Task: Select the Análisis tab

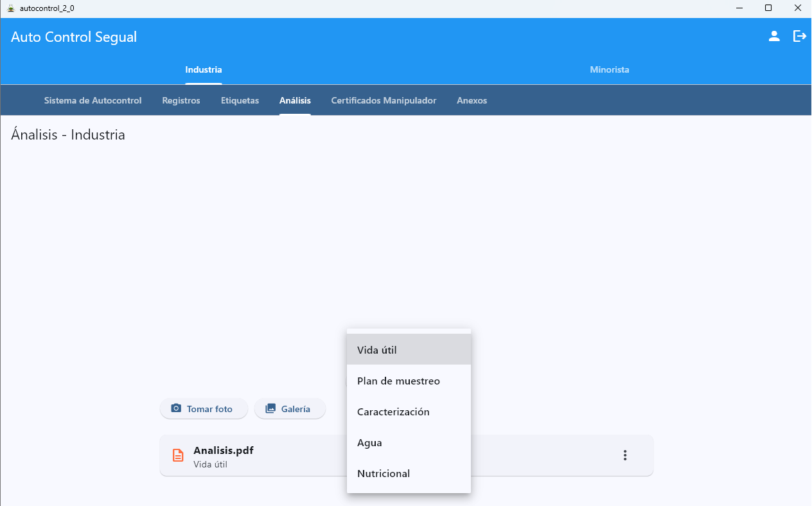Action: (x=295, y=100)
